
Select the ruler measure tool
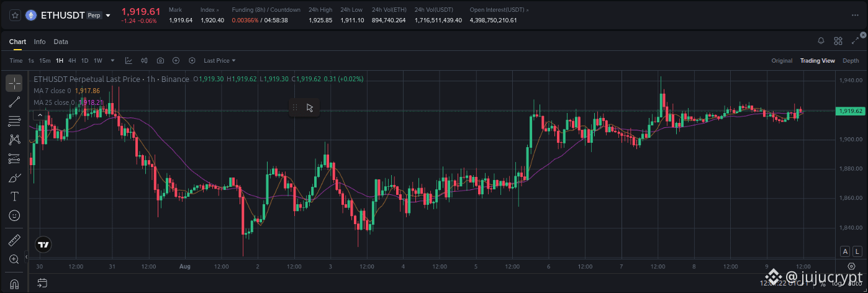[x=14, y=240]
